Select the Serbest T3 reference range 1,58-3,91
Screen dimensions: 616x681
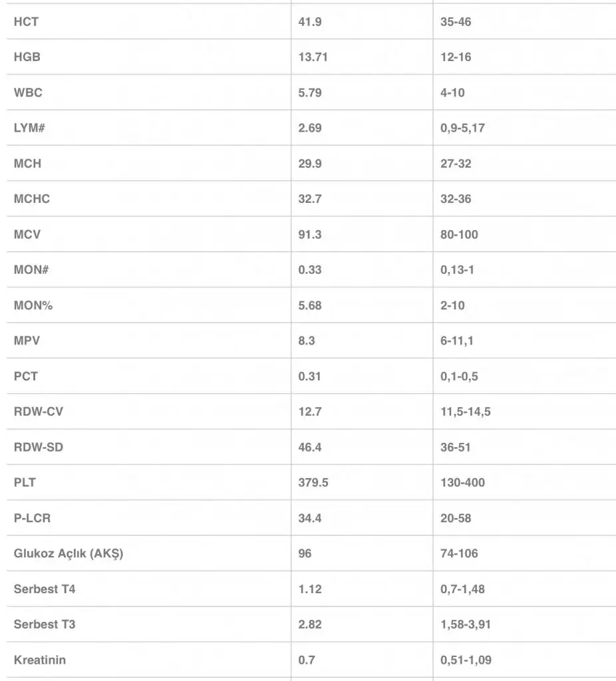click(465, 624)
